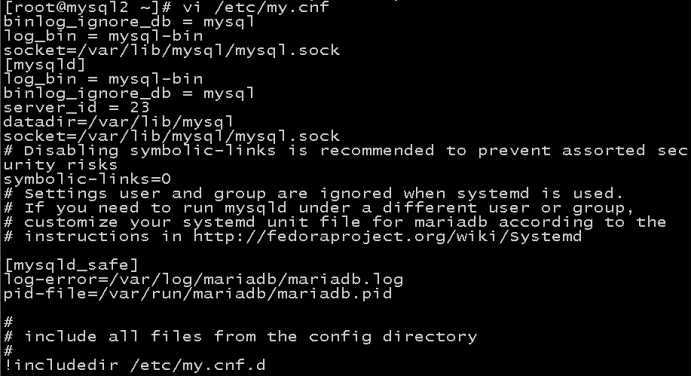Click the 'include all files' comment line
The width and height of the screenshot is (692, 377).
[x=241, y=337]
